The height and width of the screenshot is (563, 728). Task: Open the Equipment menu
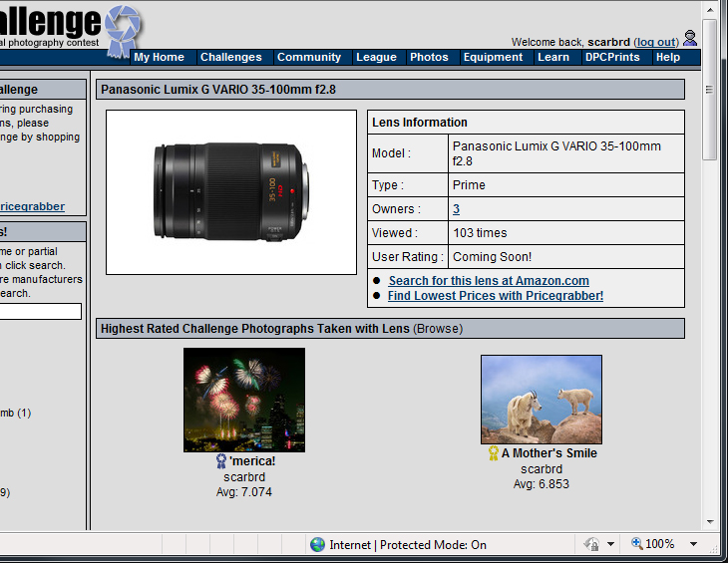tap(493, 57)
